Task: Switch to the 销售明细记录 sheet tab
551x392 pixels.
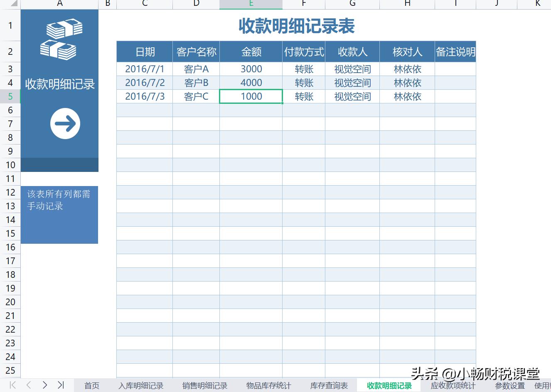Action: 204,385
